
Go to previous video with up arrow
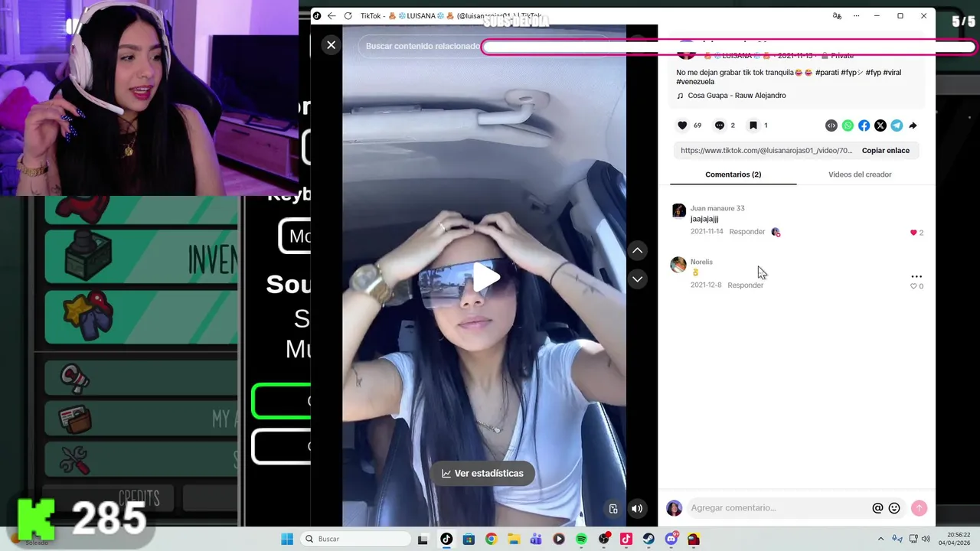[x=637, y=250]
